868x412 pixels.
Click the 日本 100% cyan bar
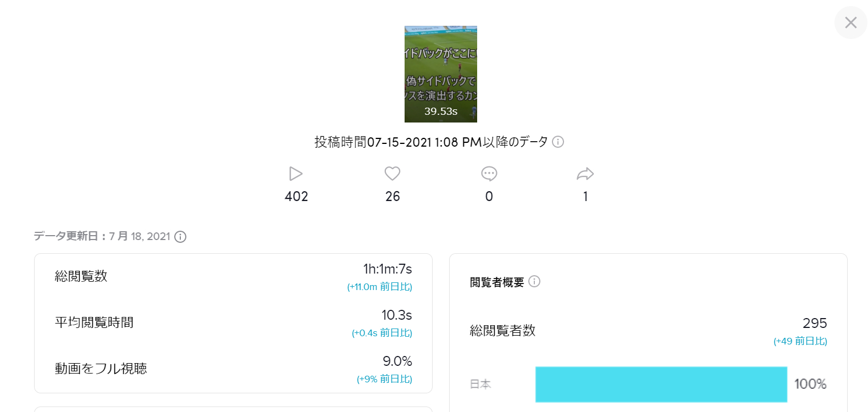pyautogui.click(x=661, y=385)
